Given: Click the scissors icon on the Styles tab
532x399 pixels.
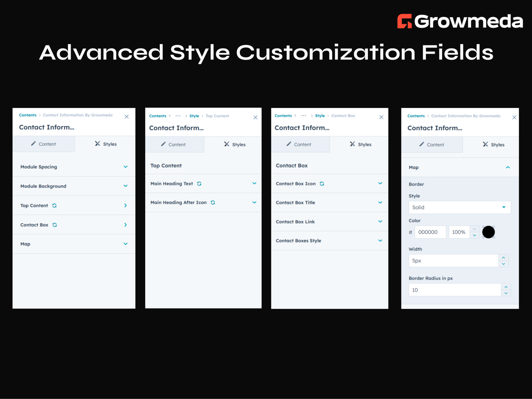Looking at the screenshot, I should 98,144.
